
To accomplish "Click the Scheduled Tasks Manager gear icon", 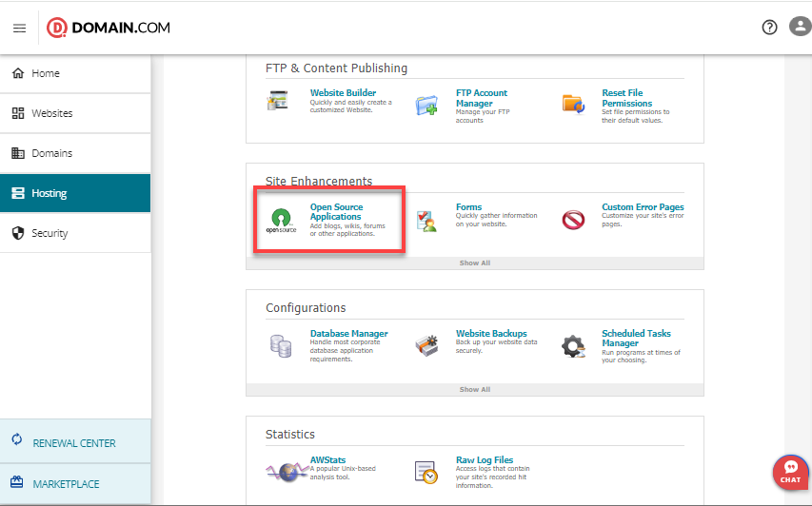I will click(x=574, y=346).
